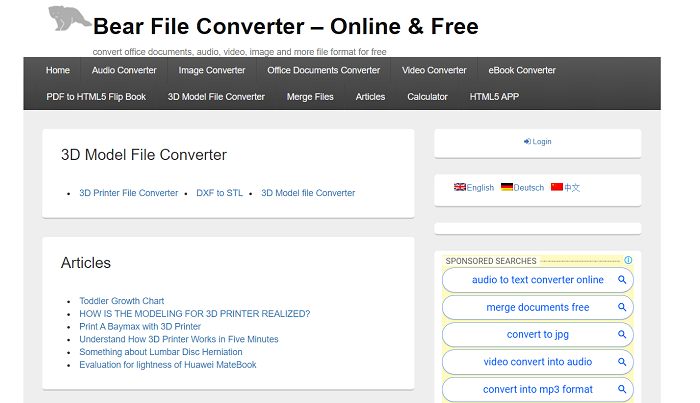Click convert into mp3 format search
Image resolution: width=700 pixels, height=403 pixels.
pos(538,389)
